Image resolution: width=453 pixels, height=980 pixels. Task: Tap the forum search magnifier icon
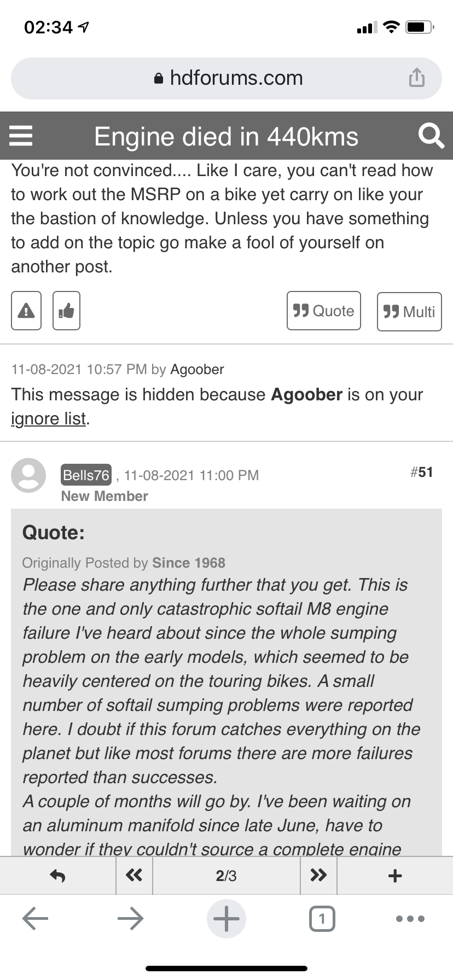click(x=431, y=136)
